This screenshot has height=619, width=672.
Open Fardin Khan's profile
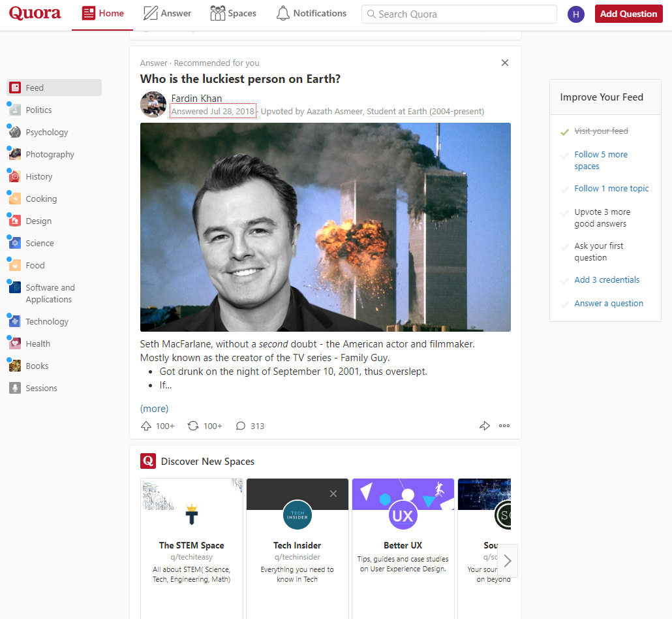(x=196, y=99)
